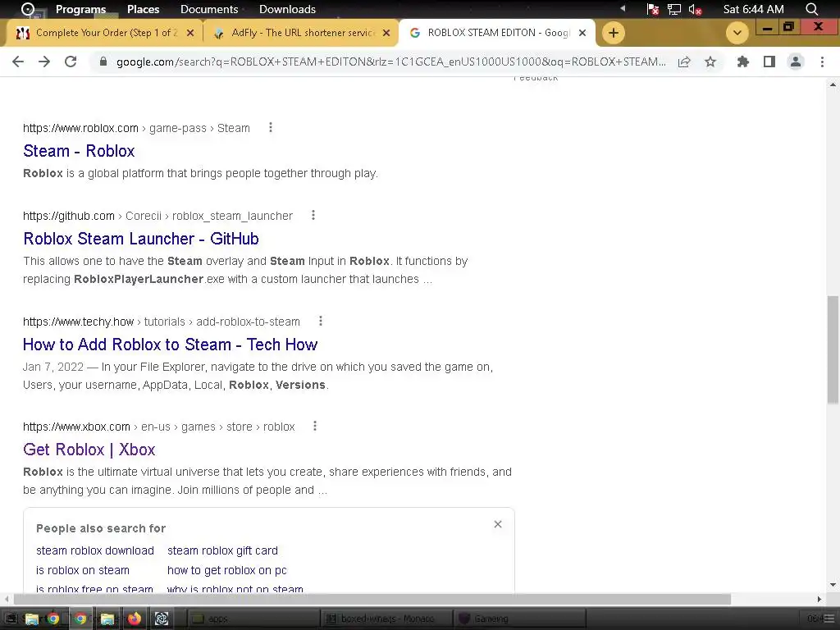Open the taskbar icon right of Firefox
Image resolution: width=840 pixels, height=630 pixels.
pyautogui.click(x=162, y=619)
